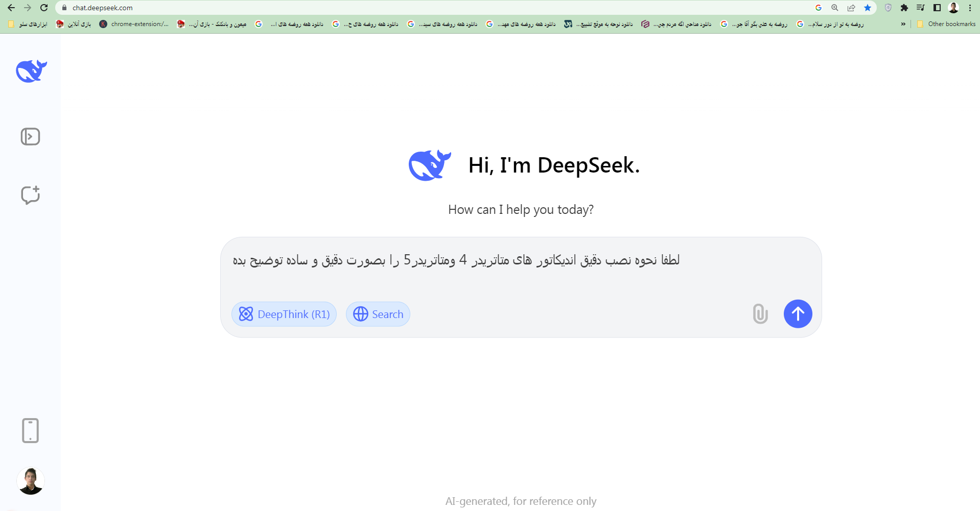Open the میمون و بادکنک bookmark

tap(212, 24)
